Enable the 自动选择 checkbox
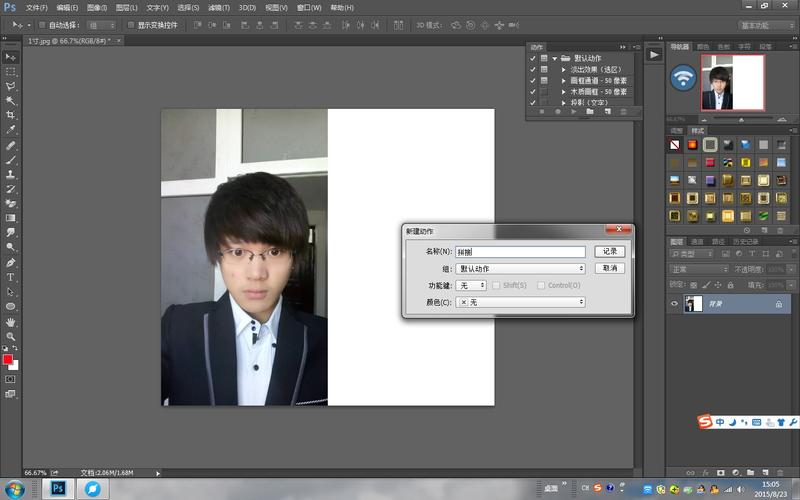Viewport: 800px width, 500px height. click(42, 24)
